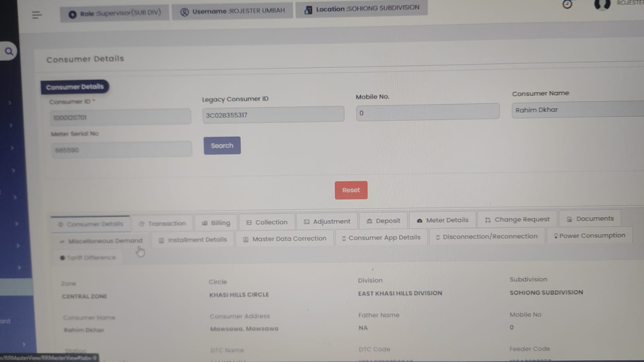This screenshot has height=362, width=644.
Task: Open the Miscellaneous Demand tab
Action: (x=101, y=241)
